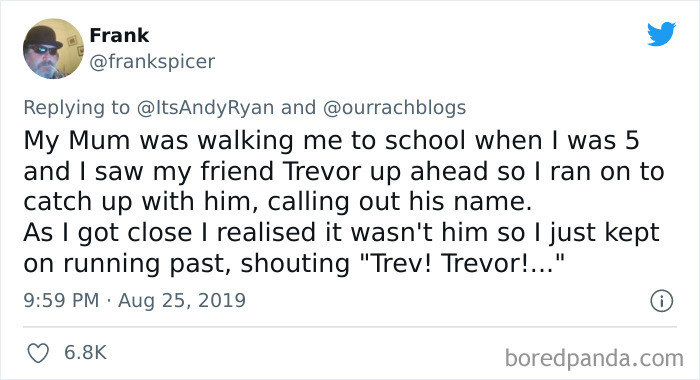Click the 'Replying to' label
This screenshot has height=380, width=700.
point(77,108)
